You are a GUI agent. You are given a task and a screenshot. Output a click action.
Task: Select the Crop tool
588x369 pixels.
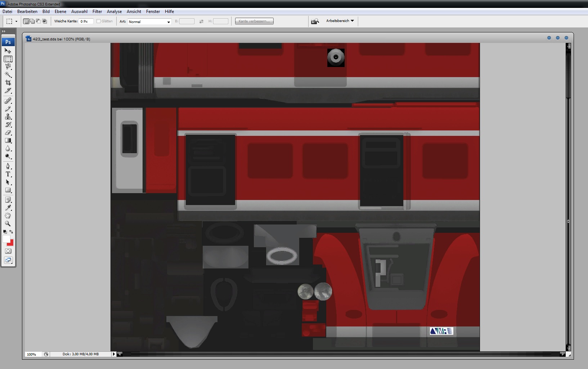[x=8, y=83]
